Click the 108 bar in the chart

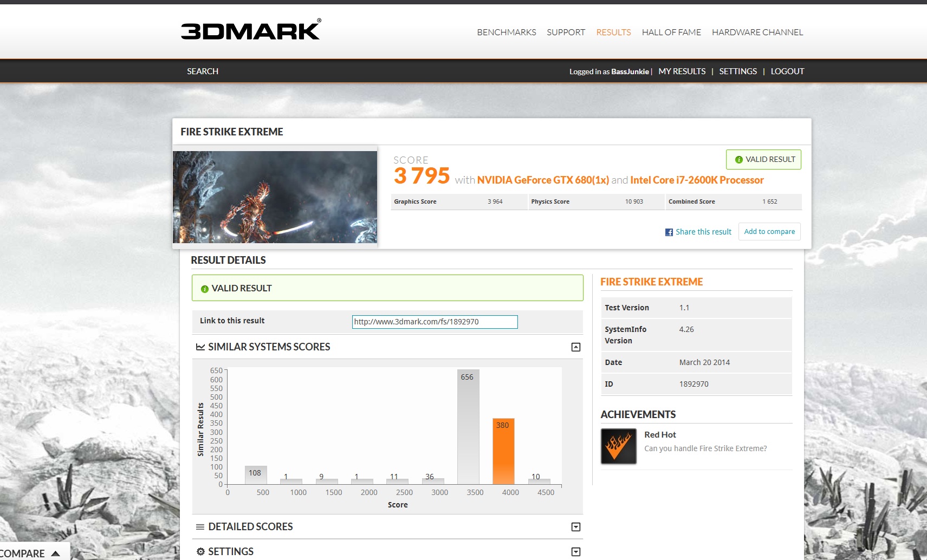(x=255, y=475)
